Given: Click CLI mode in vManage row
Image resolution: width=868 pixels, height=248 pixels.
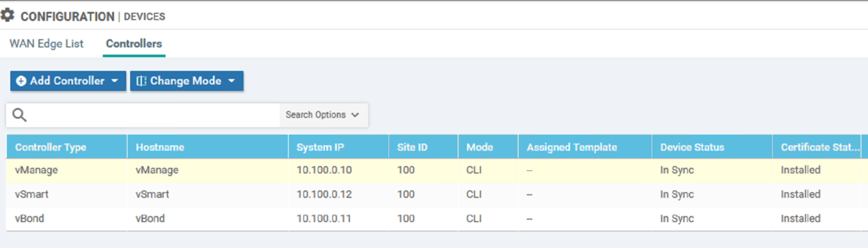Looking at the screenshot, I should click(x=474, y=170).
